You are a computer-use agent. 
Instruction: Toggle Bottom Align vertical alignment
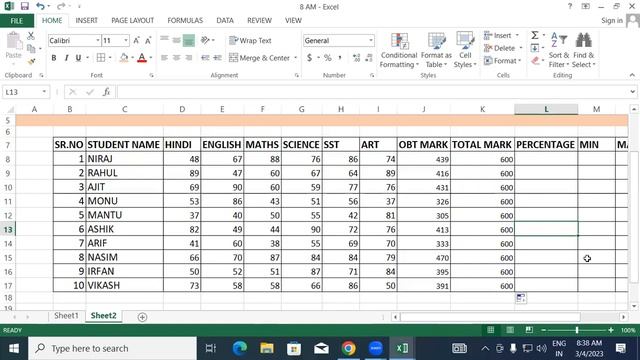189,40
